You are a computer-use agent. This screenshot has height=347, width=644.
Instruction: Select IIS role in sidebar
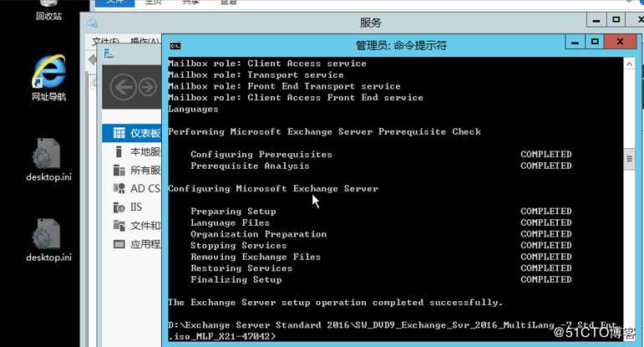(x=128, y=207)
